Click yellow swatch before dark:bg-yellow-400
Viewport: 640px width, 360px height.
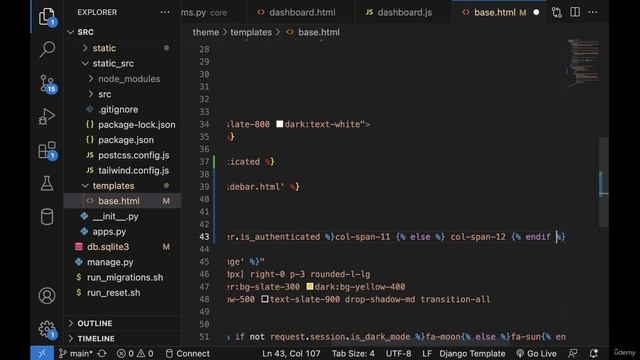tap(310, 287)
